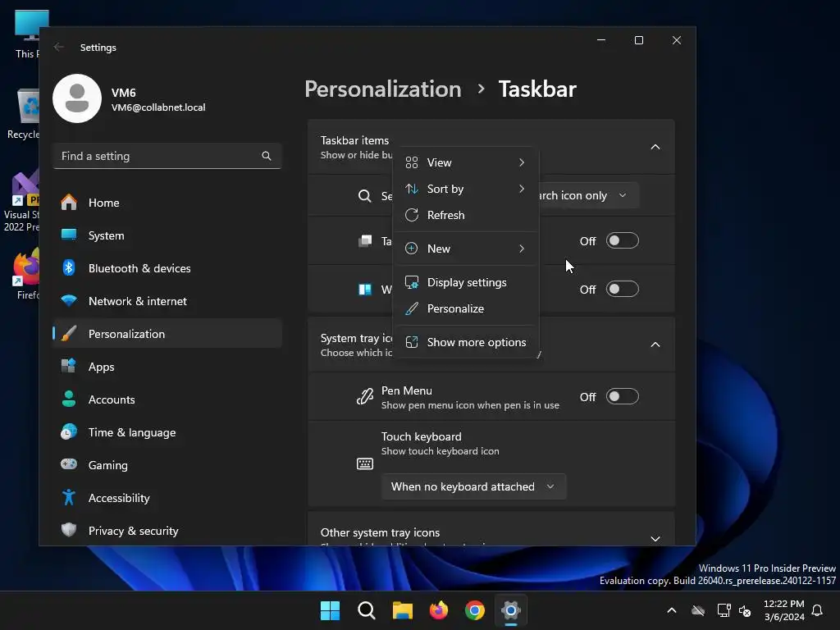
Task: Expand the Sort by submenu arrow
Action: click(x=522, y=189)
